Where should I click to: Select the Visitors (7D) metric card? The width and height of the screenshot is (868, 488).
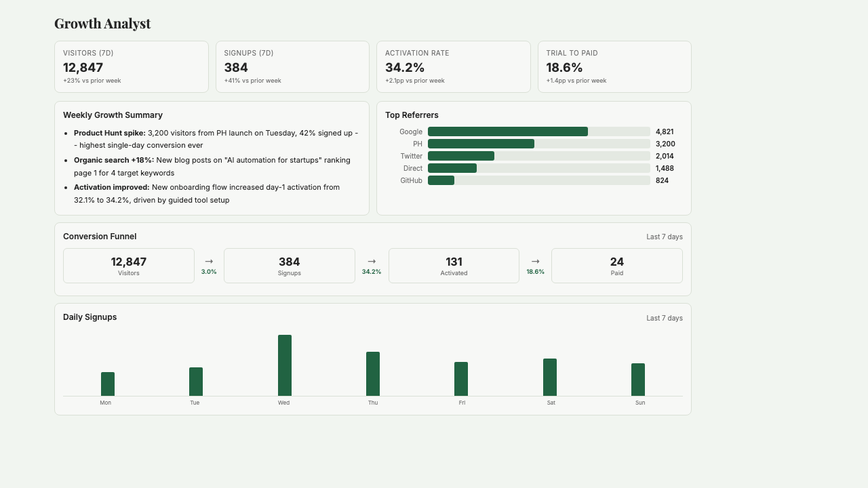[x=131, y=66]
